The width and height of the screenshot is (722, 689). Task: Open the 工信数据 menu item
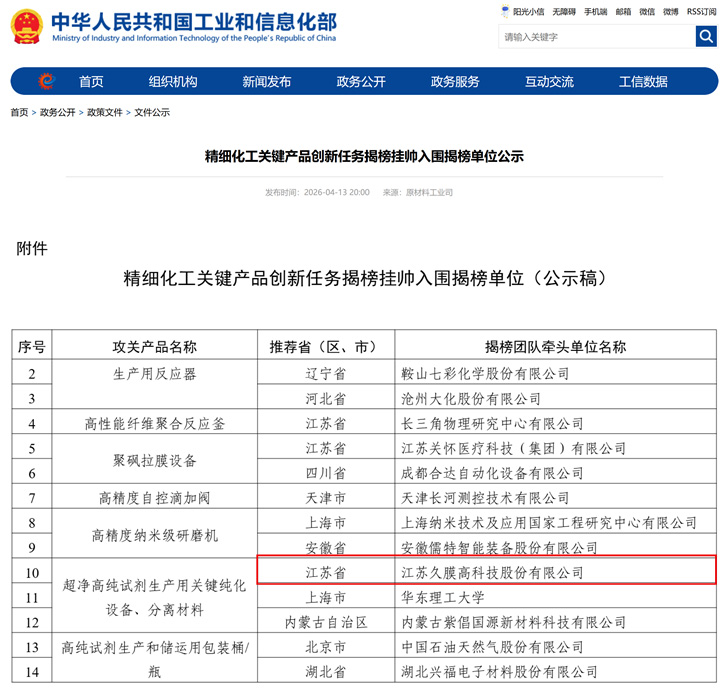click(x=643, y=82)
